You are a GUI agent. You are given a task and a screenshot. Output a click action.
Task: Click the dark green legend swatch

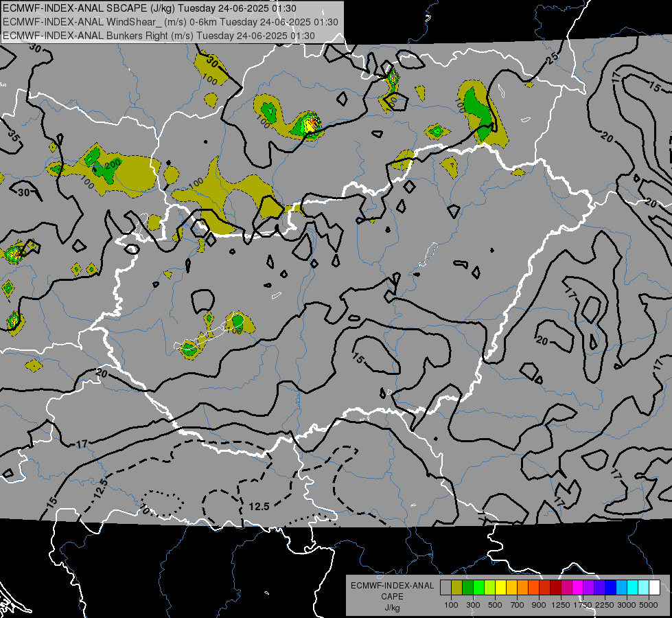pyautogui.click(x=467, y=587)
